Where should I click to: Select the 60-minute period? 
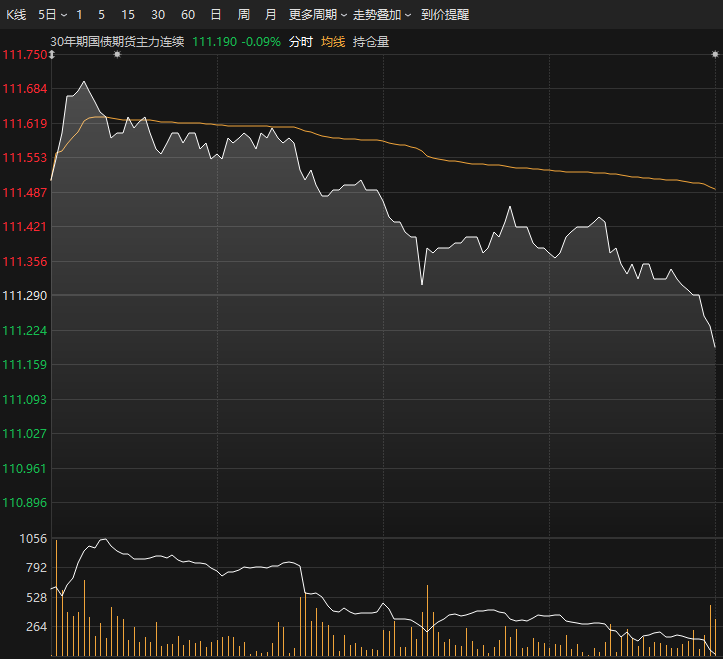pos(188,15)
